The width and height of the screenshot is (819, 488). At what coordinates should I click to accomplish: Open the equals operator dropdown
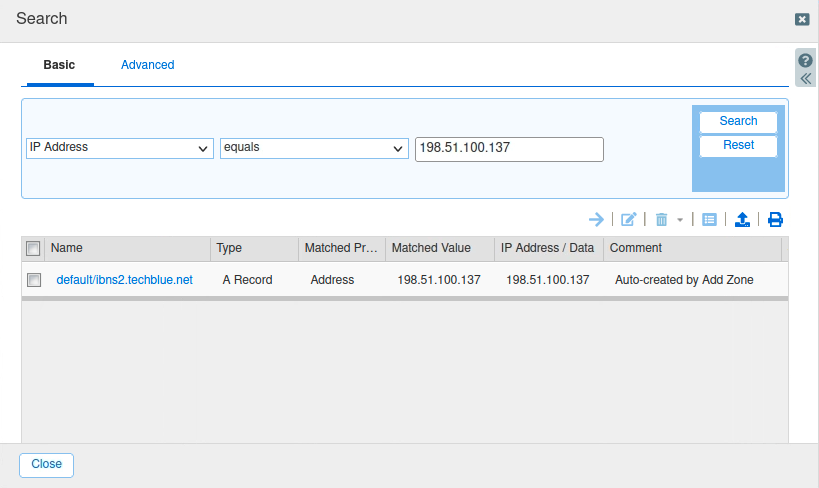313,148
